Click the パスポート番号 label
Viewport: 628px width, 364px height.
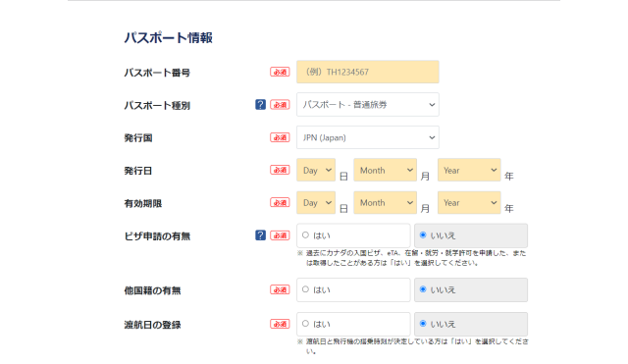click(x=157, y=73)
